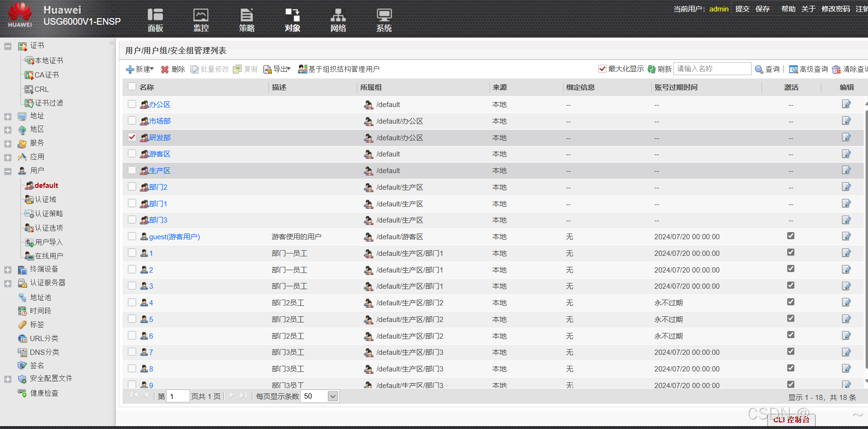The width and height of the screenshot is (868, 429).
Task: Edit the 研发部 row via edit icon
Action: pyautogui.click(x=846, y=137)
